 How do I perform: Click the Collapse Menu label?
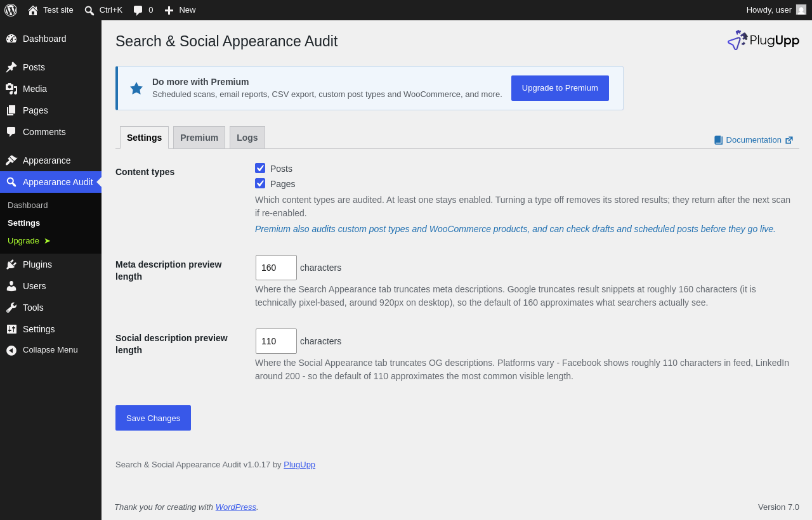click(x=50, y=349)
